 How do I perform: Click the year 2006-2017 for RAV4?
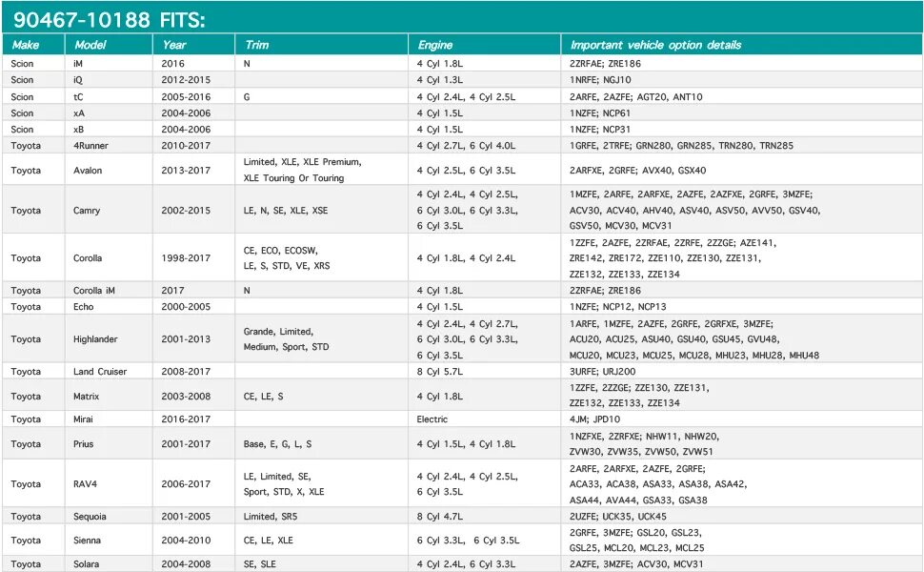pos(186,484)
